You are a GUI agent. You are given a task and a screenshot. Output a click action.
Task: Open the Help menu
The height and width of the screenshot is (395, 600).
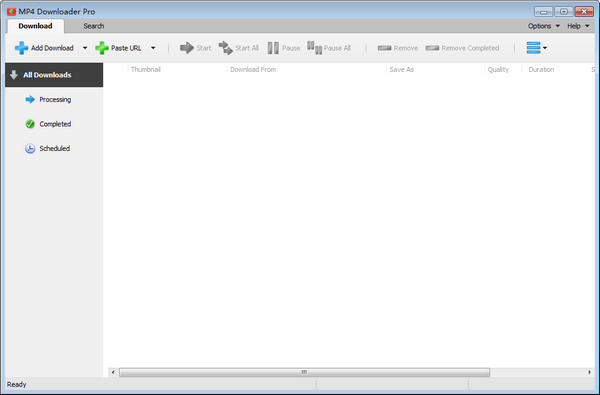[578, 26]
